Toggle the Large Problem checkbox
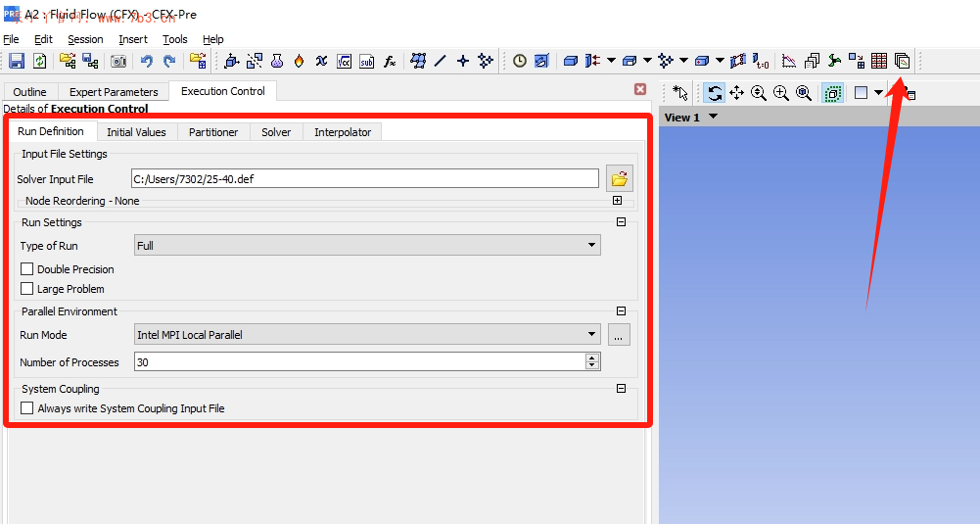The height and width of the screenshot is (524, 980). click(x=27, y=289)
